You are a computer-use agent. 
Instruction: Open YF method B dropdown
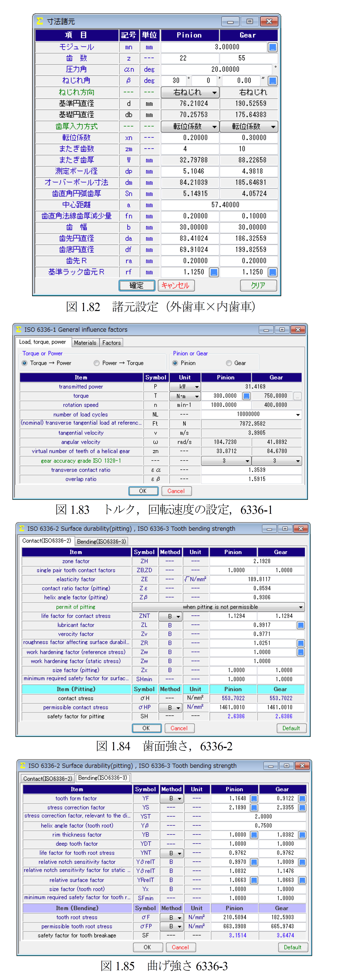click(171, 799)
